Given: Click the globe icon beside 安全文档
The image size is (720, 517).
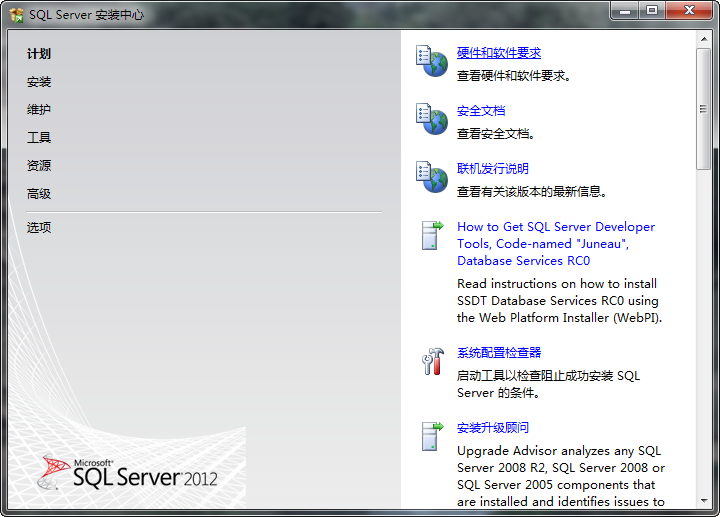Looking at the screenshot, I should pyautogui.click(x=432, y=119).
